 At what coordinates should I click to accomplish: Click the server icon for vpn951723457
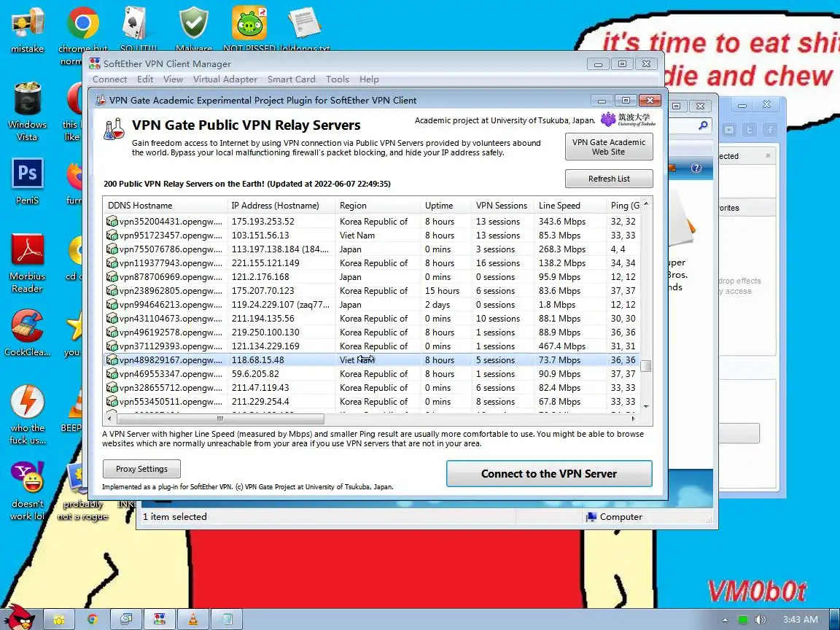click(x=112, y=236)
